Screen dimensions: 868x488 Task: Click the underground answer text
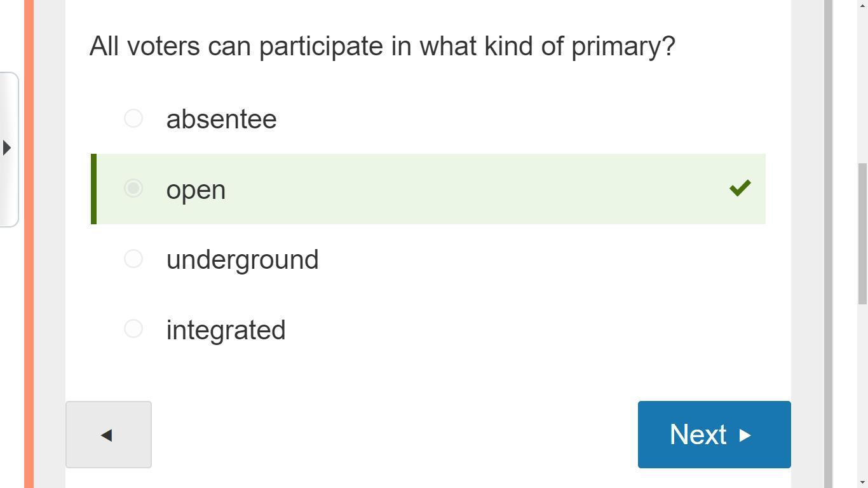[x=242, y=260]
